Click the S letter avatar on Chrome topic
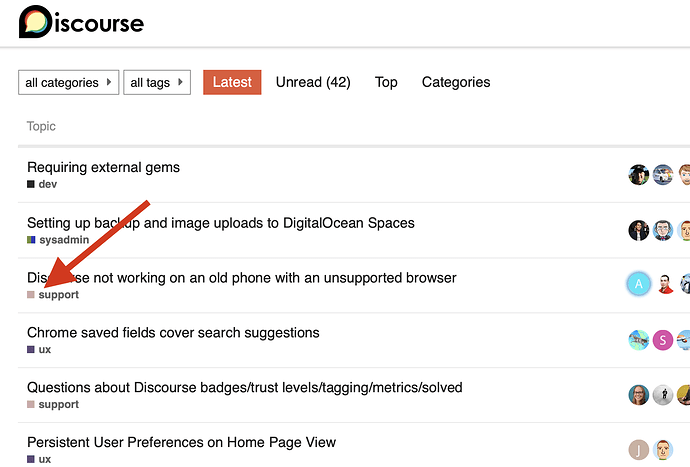 coord(663,340)
